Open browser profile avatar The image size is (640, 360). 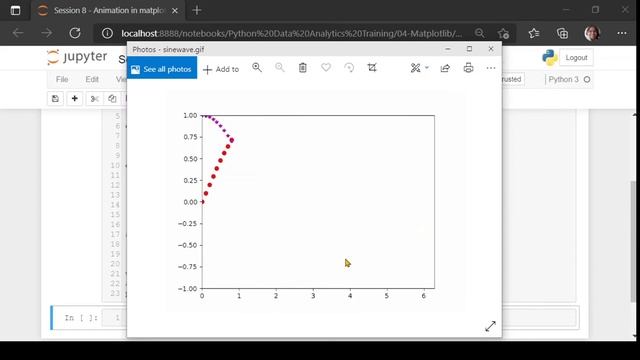[592, 33]
